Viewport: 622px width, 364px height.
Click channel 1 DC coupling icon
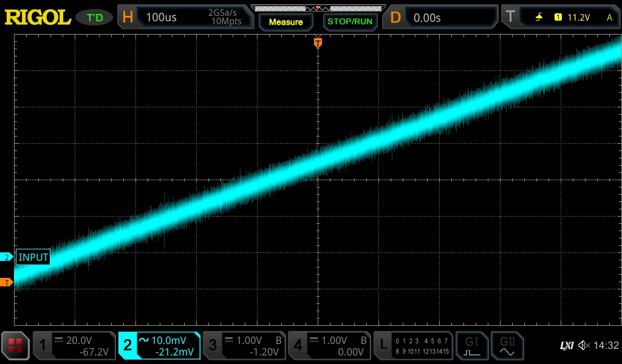[59, 340]
